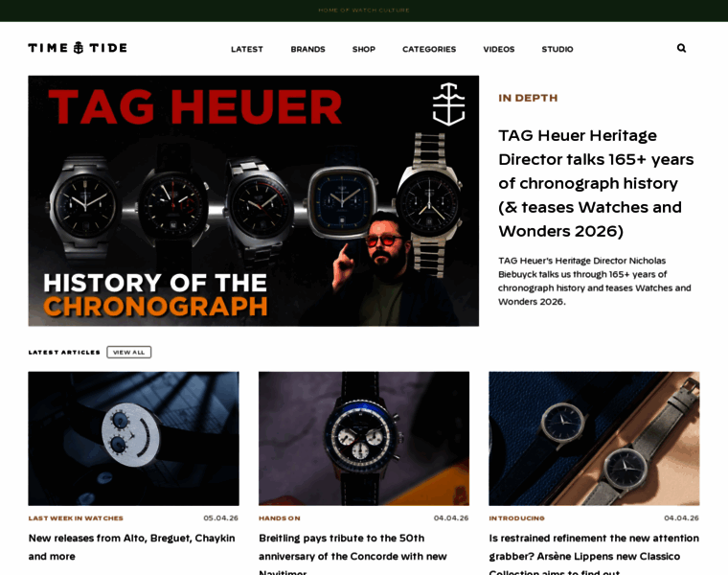
Task: Open the Studio nav link
Action: [557, 49]
